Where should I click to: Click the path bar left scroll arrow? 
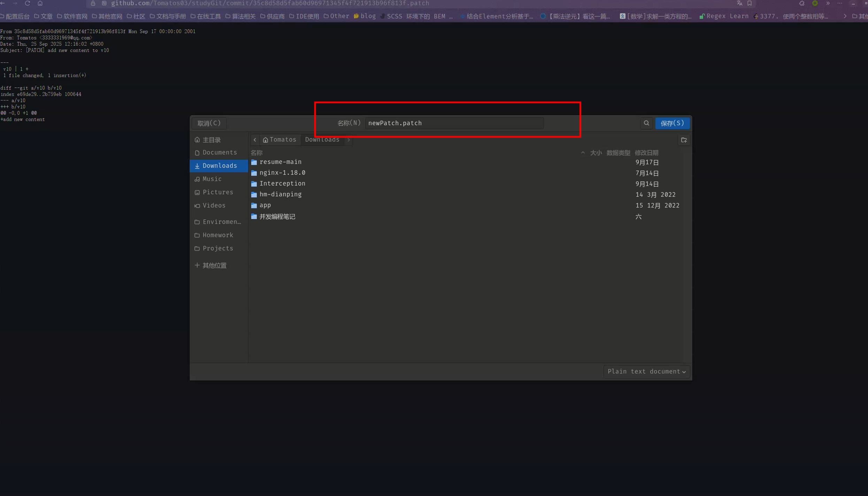pyautogui.click(x=255, y=140)
